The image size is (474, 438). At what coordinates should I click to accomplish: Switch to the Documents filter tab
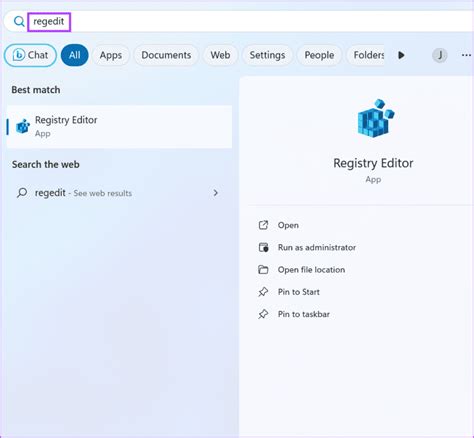166,55
